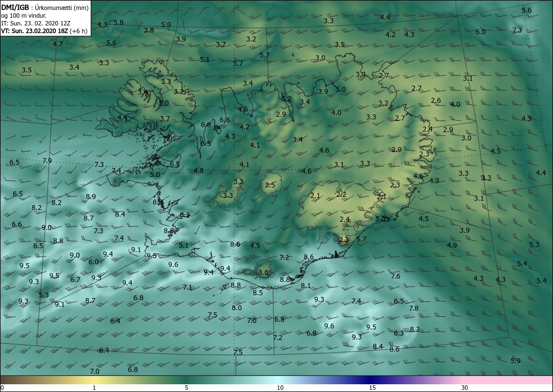Click the 4.7 value on the map
Image resolution: width=553 pixels, height=392 pixels.
pyautogui.click(x=58, y=44)
